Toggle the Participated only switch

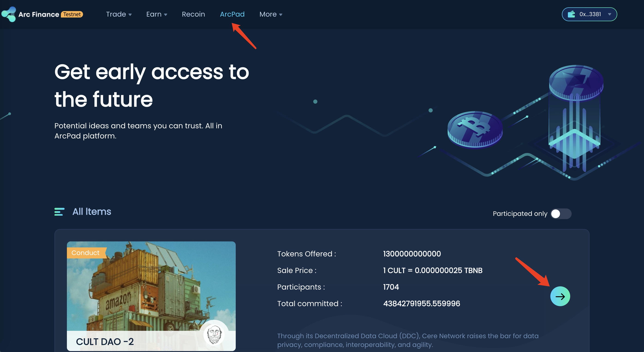pyautogui.click(x=561, y=214)
